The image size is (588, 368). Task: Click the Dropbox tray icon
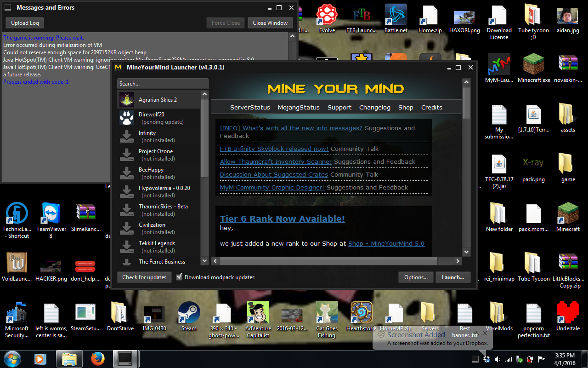pos(486,359)
